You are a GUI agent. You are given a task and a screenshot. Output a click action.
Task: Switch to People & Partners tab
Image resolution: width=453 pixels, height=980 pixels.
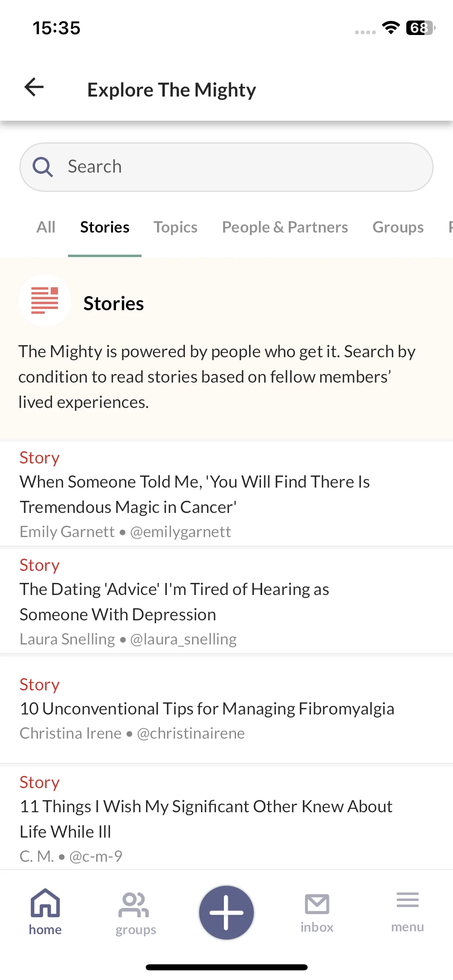(x=285, y=227)
